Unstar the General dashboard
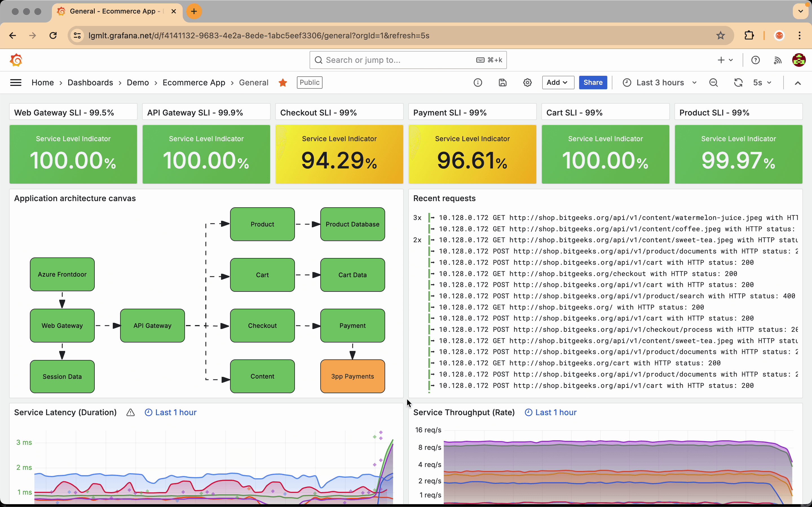812x507 pixels. (283, 83)
